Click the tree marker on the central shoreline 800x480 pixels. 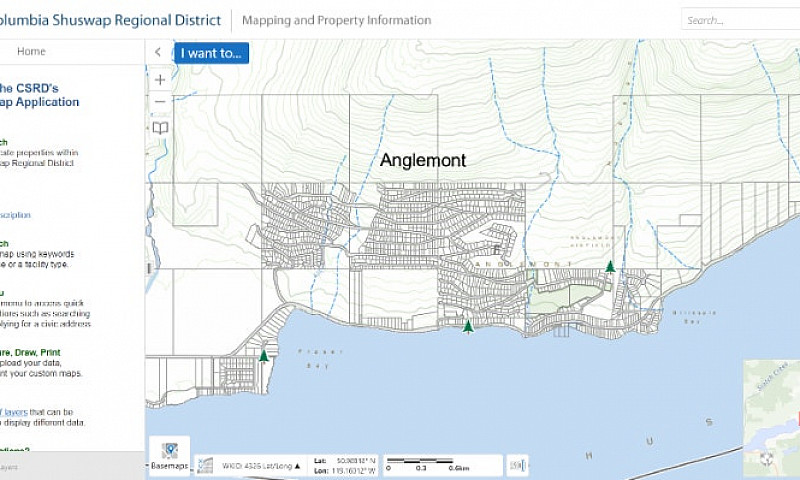[468, 326]
